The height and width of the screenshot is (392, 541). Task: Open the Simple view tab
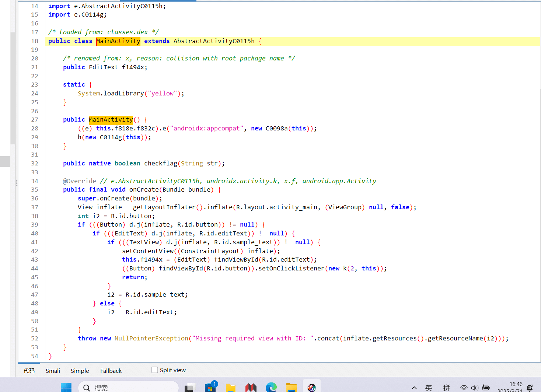tap(80, 371)
